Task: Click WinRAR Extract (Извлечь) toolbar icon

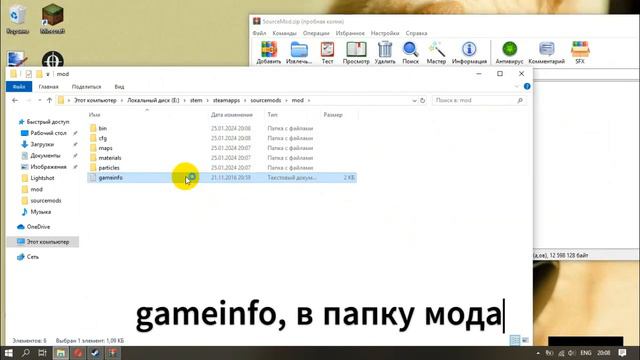Action: [x=299, y=53]
